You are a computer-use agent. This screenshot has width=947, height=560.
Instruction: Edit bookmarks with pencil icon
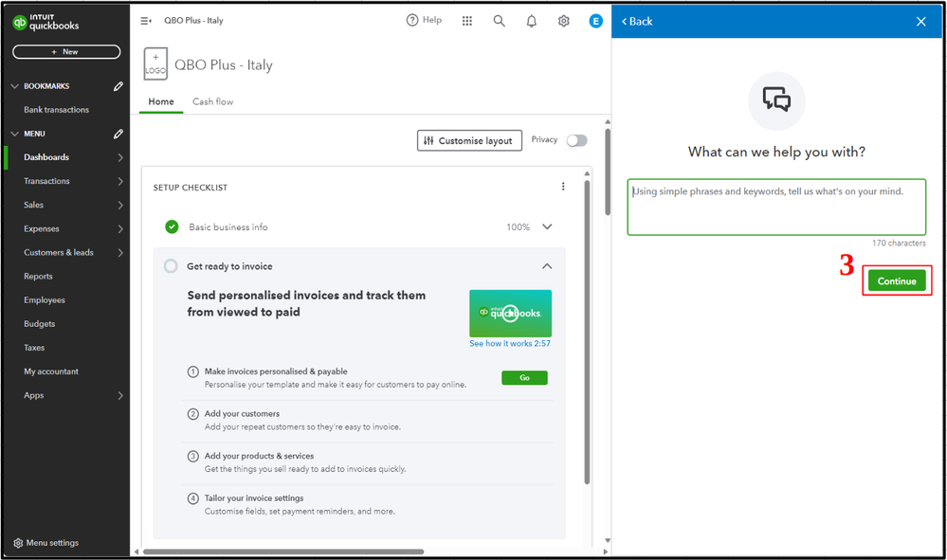click(x=118, y=86)
